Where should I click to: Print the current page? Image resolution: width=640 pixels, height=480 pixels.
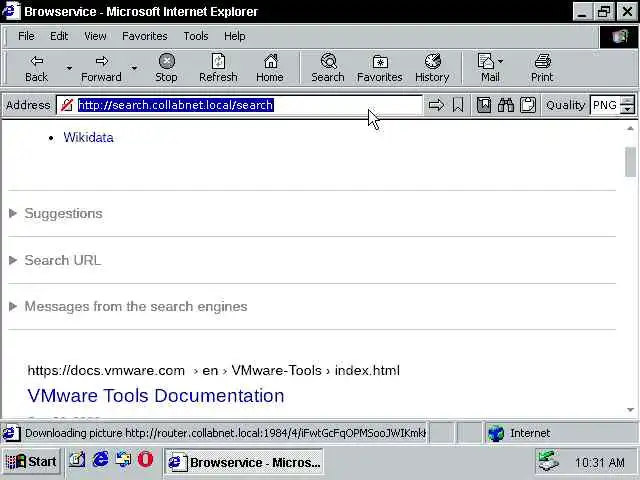pos(542,68)
